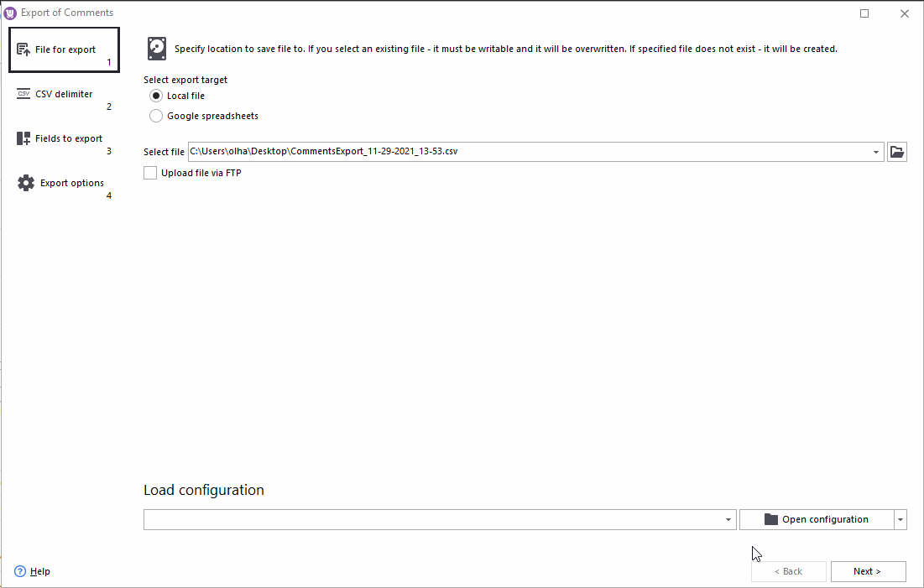
Task: Select the Google spreadsheets export target
Action: pos(156,116)
